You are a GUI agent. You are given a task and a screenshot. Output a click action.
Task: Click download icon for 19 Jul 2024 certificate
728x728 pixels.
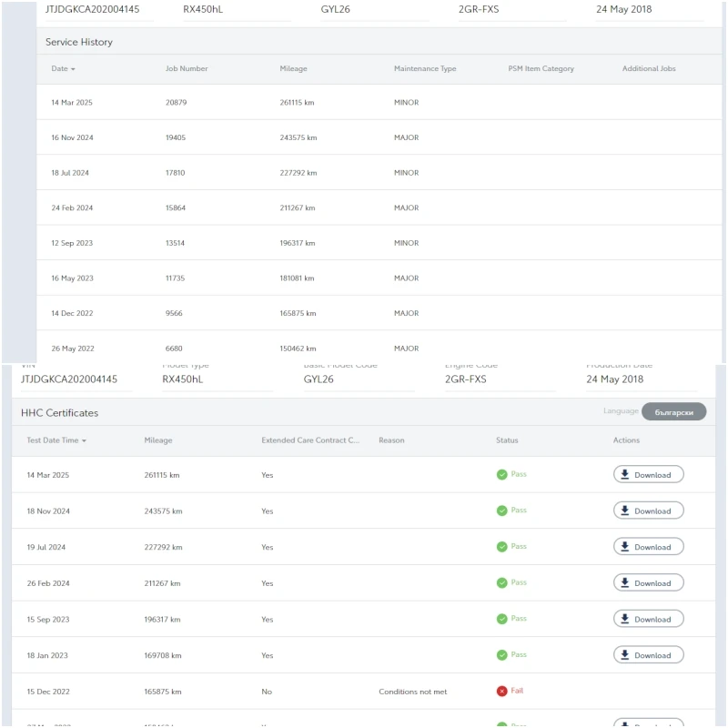625,547
